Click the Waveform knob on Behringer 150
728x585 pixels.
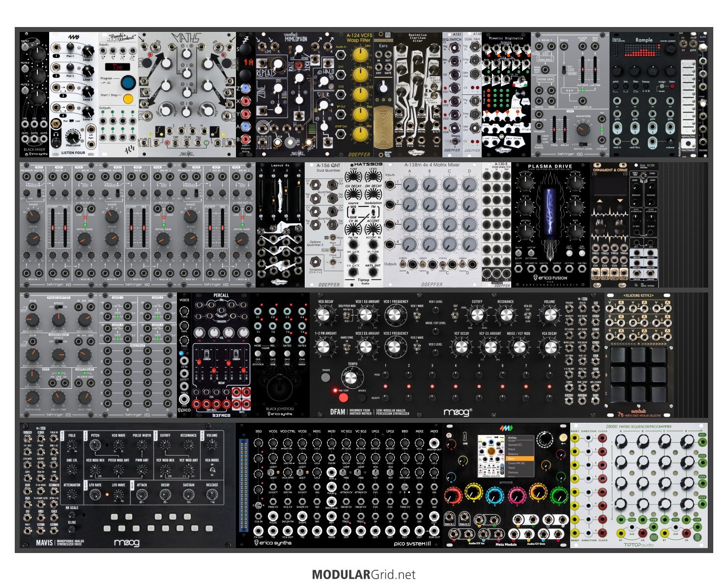(582, 129)
